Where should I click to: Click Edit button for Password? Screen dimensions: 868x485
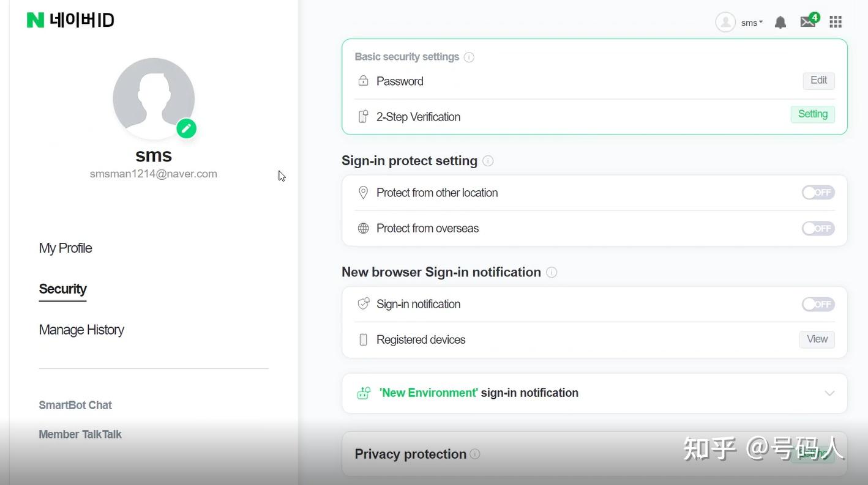818,81
